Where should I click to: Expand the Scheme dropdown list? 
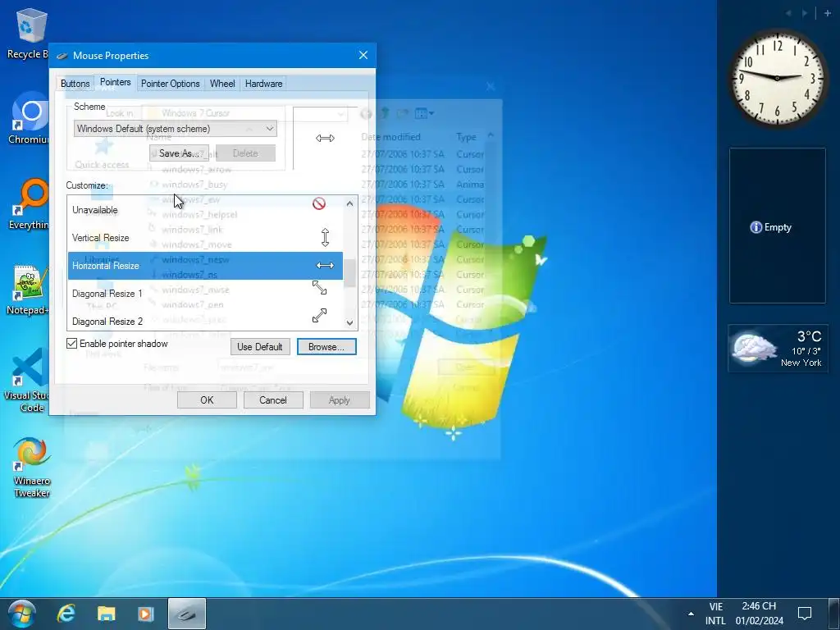point(269,129)
